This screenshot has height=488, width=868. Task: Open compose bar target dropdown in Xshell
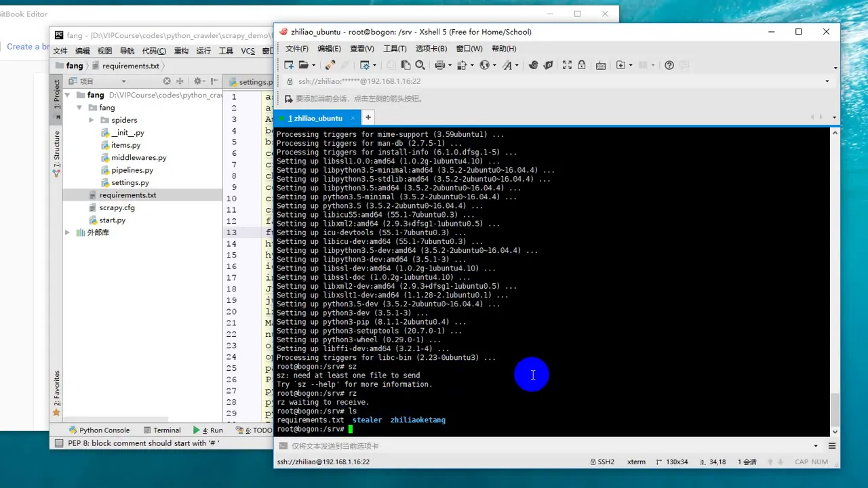click(816, 446)
